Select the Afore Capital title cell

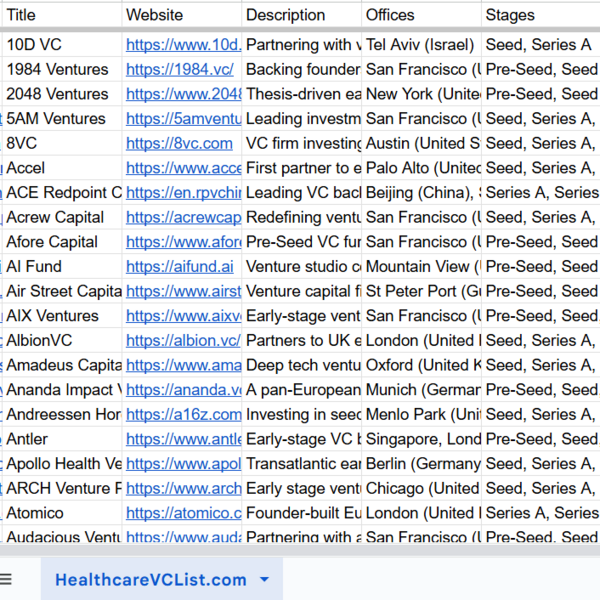click(x=62, y=242)
